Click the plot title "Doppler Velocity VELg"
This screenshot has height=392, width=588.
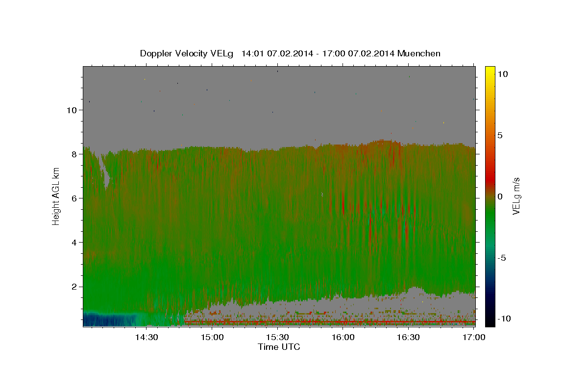click(187, 53)
